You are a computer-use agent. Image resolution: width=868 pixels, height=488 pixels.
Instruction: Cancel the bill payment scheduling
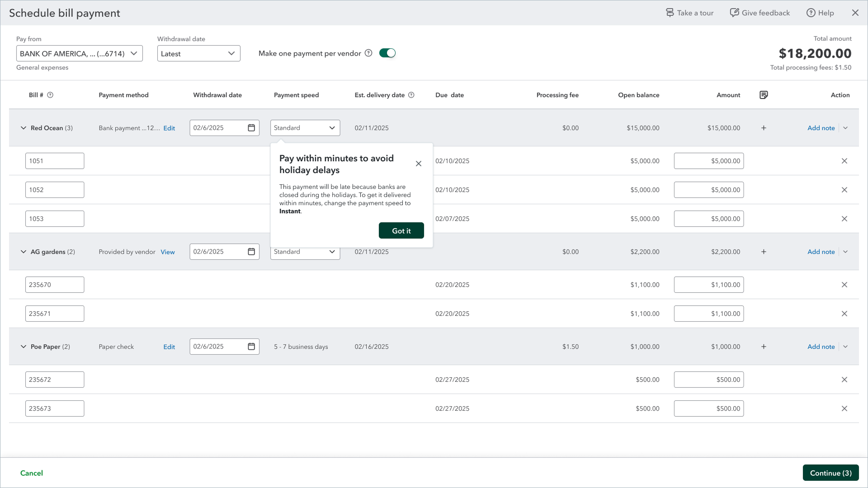(32, 473)
